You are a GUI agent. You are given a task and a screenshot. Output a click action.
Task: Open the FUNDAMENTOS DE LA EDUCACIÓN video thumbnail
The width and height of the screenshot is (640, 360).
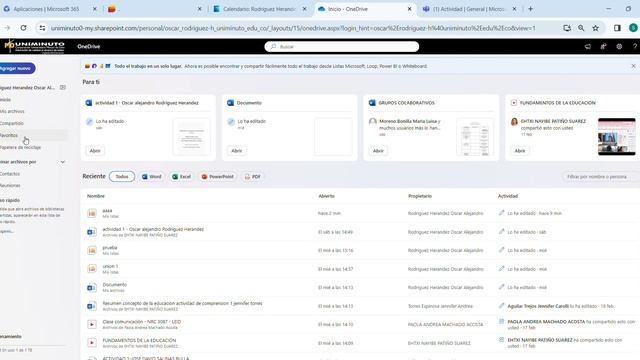click(x=617, y=137)
